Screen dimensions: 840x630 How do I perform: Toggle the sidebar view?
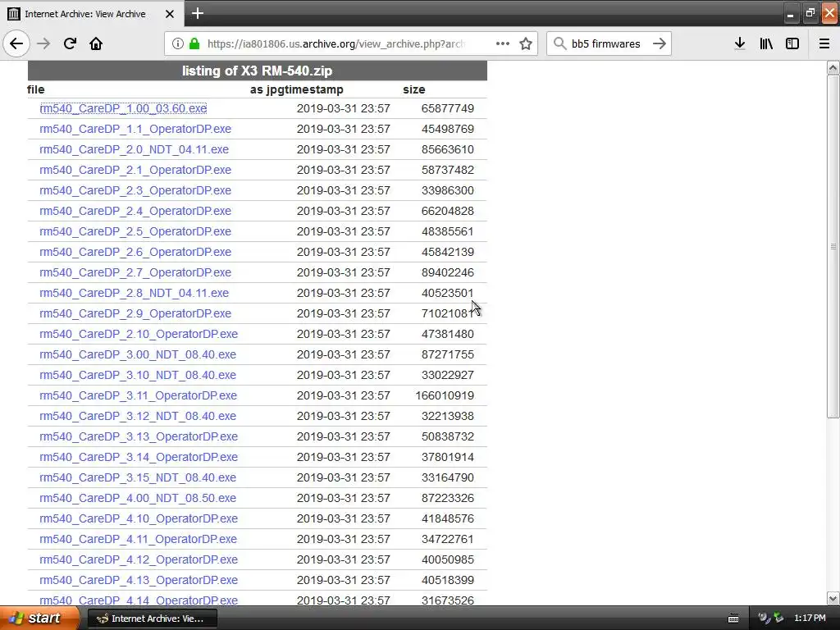tap(792, 43)
